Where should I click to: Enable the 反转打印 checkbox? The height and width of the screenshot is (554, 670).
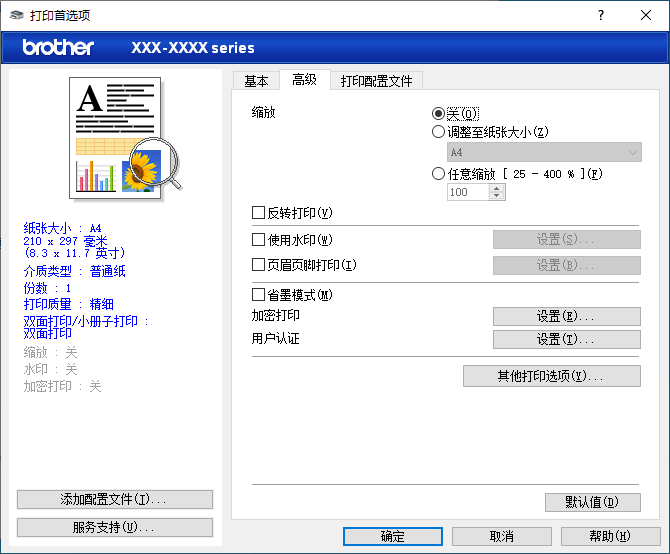[x=259, y=213]
